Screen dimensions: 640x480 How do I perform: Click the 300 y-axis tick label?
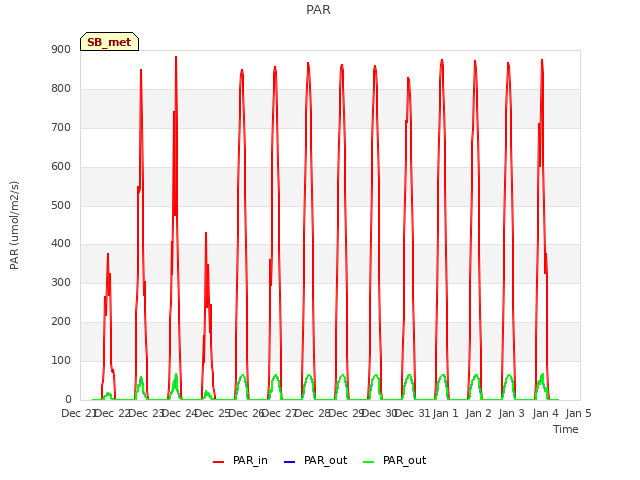(x=61, y=282)
